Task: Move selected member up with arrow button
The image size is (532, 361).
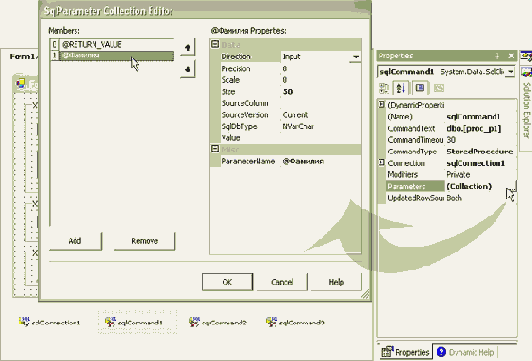Action: click(188, 48)
